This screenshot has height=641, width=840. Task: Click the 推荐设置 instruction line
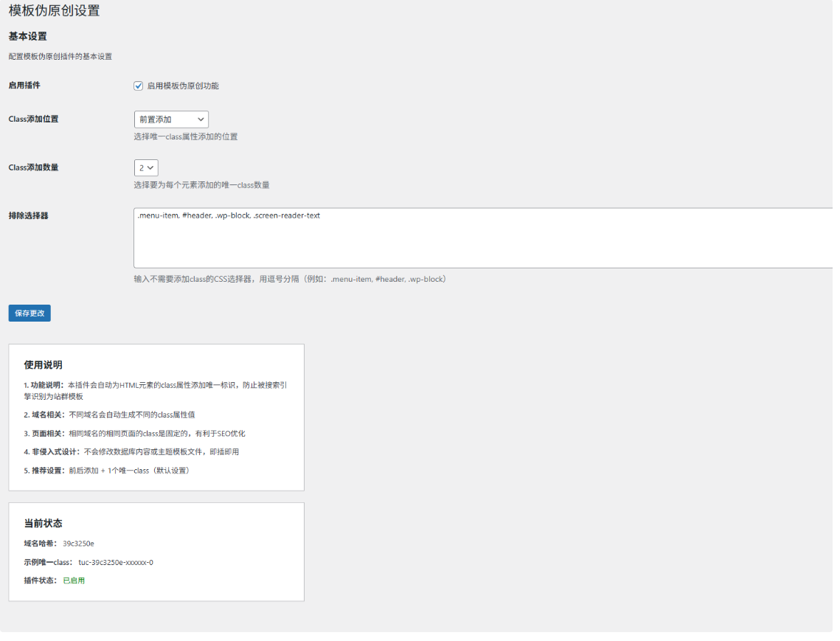click(x=107, y=471)
